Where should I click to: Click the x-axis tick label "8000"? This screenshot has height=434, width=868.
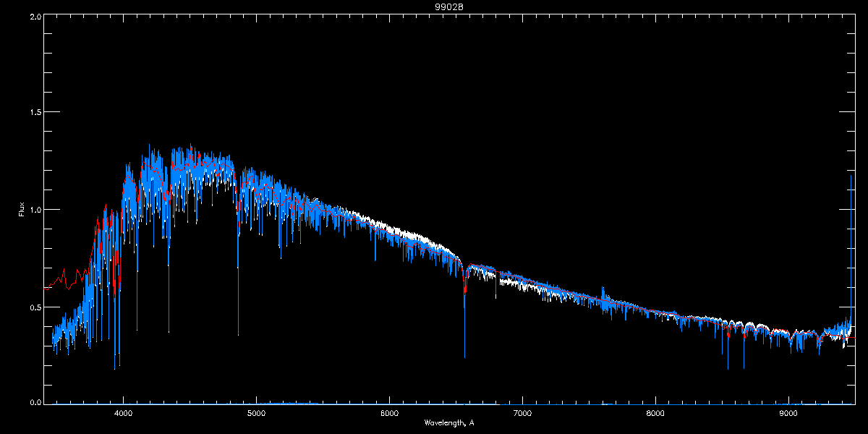coord(655,414)
